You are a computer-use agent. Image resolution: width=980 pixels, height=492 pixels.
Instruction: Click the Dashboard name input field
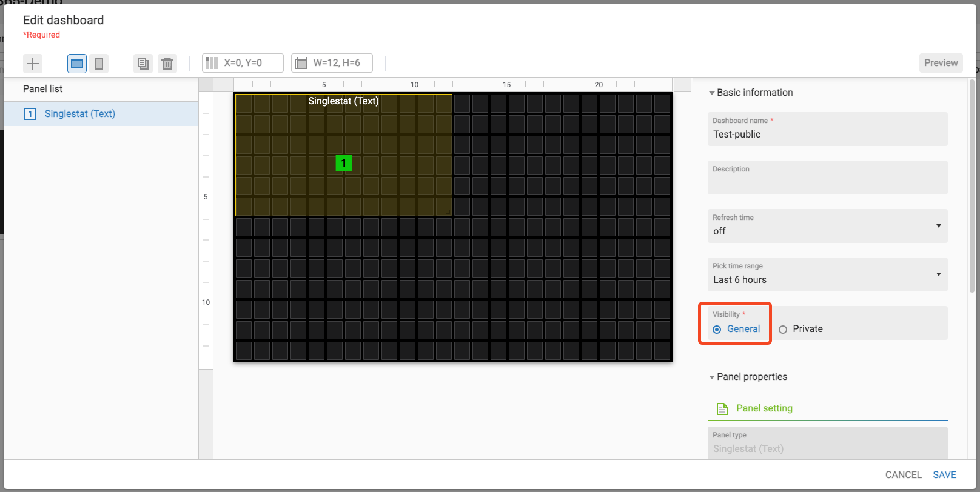(827, 135)
